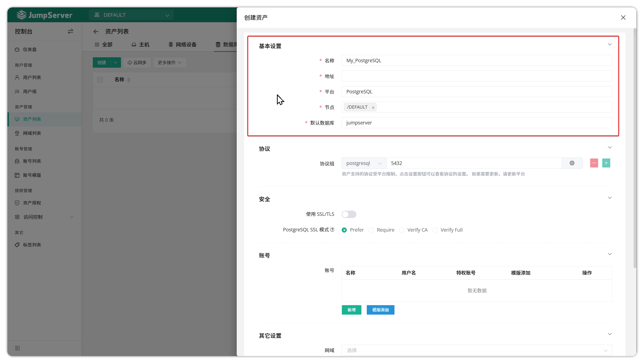Open 账号列表 in the sidebar
Screen dimensions: 644x361
point(32,161)
